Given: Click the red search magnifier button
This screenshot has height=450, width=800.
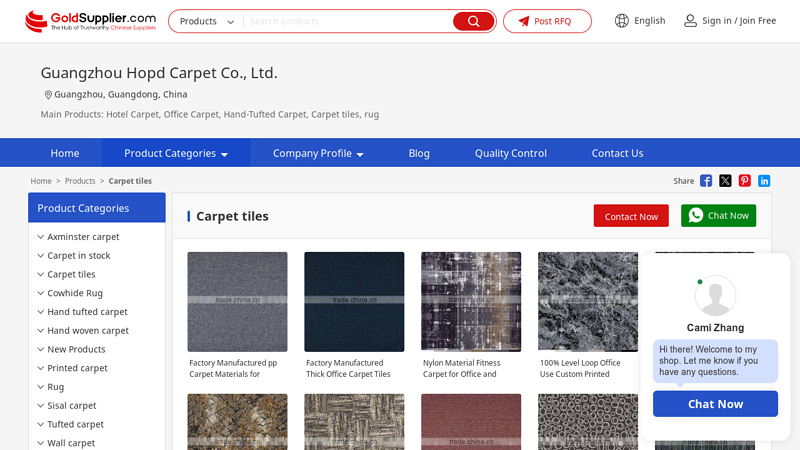Looking at the screenshot, I should 473,21.
